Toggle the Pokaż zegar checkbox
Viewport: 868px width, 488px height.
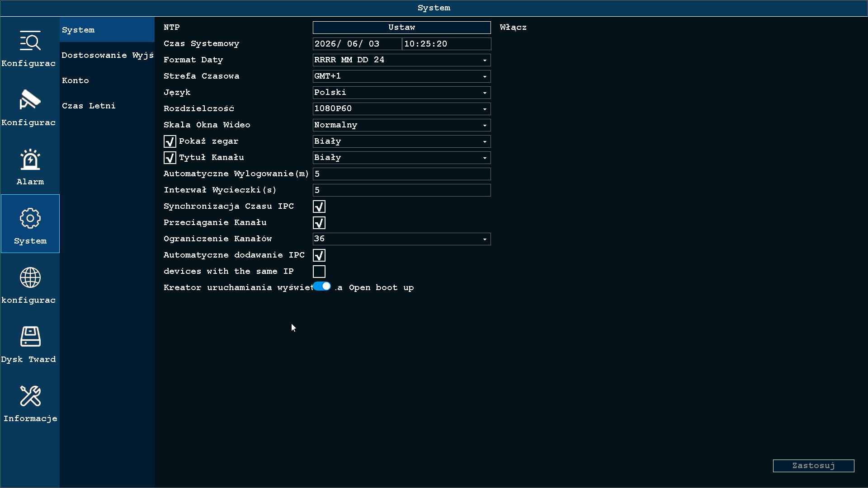point(170,141)
